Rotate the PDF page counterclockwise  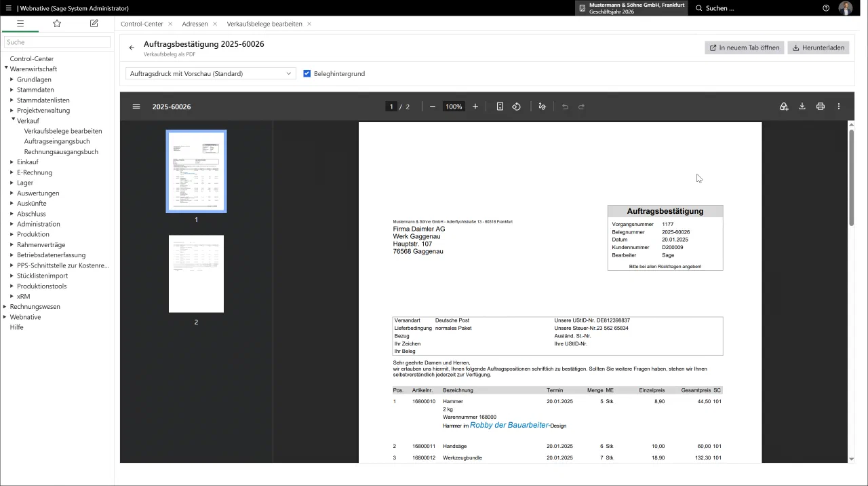516,107
